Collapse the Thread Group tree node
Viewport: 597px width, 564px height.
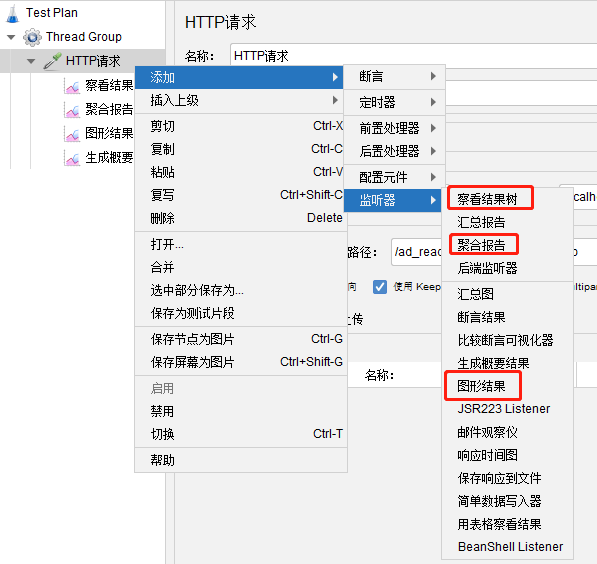click(x=11, y=37)
